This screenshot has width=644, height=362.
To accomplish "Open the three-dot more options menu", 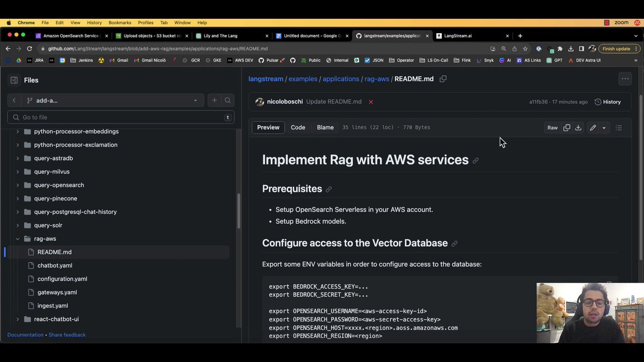I will [x=625, y=79].
